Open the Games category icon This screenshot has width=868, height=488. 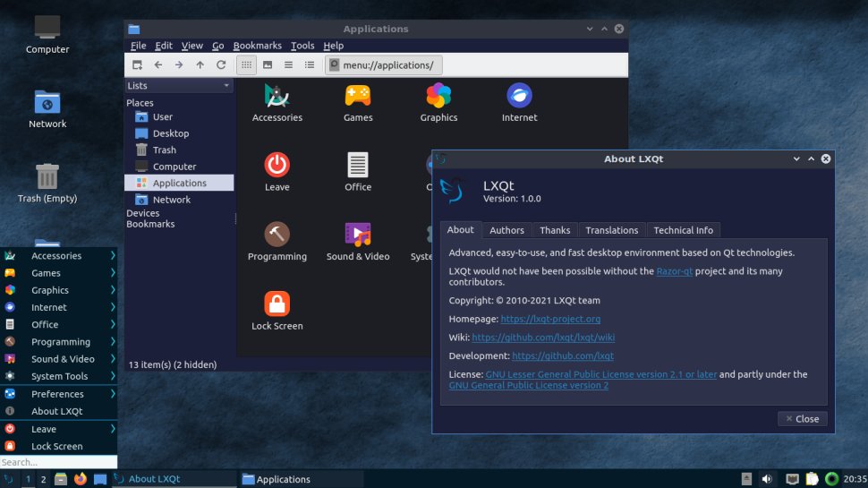click(x=358, y=96)
